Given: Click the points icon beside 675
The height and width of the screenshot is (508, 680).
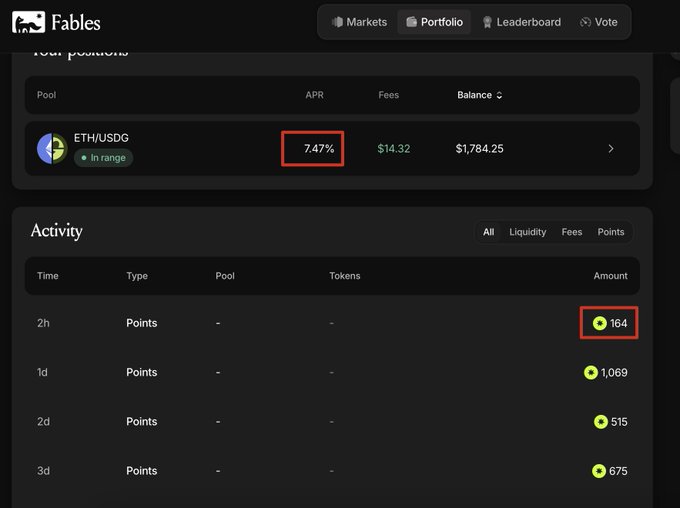Looking at the screenshot, I should [x=598, y=471].
